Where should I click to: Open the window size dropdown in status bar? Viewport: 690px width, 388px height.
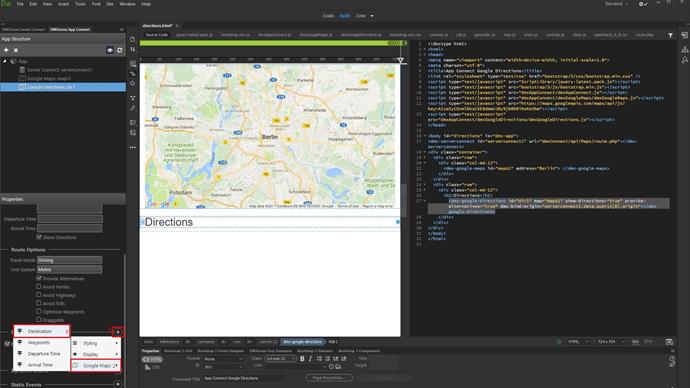click(611, 342)
